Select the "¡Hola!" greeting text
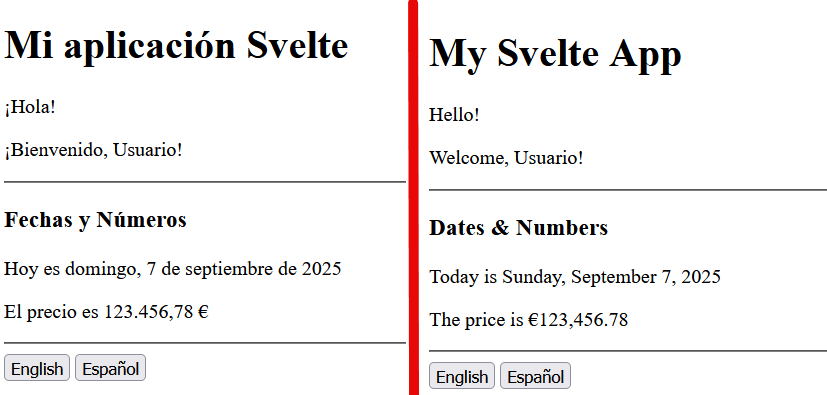The image size is (827, 395). point(30,107)
